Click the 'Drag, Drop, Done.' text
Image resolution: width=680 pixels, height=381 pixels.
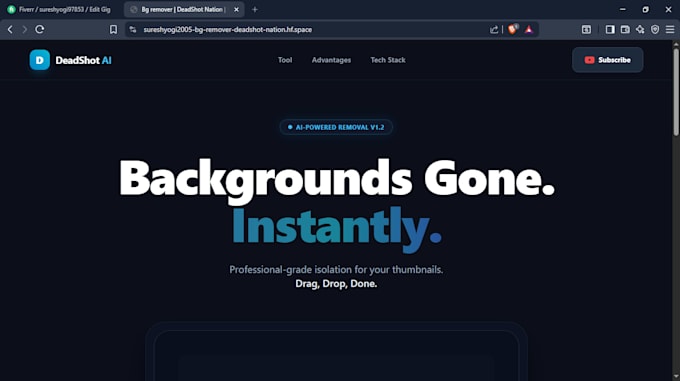[x=336, y=283]
